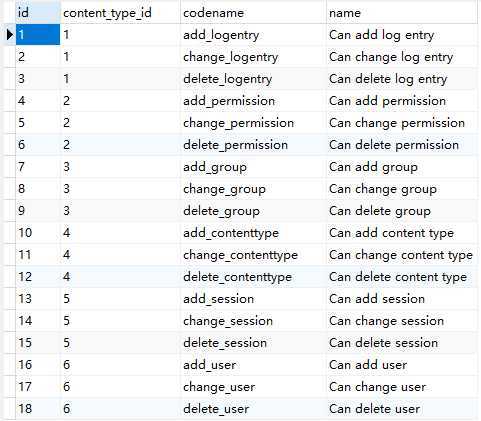Click the Can change group cell
This screenshot has height=421, width=481.
[x=402, y=189]
